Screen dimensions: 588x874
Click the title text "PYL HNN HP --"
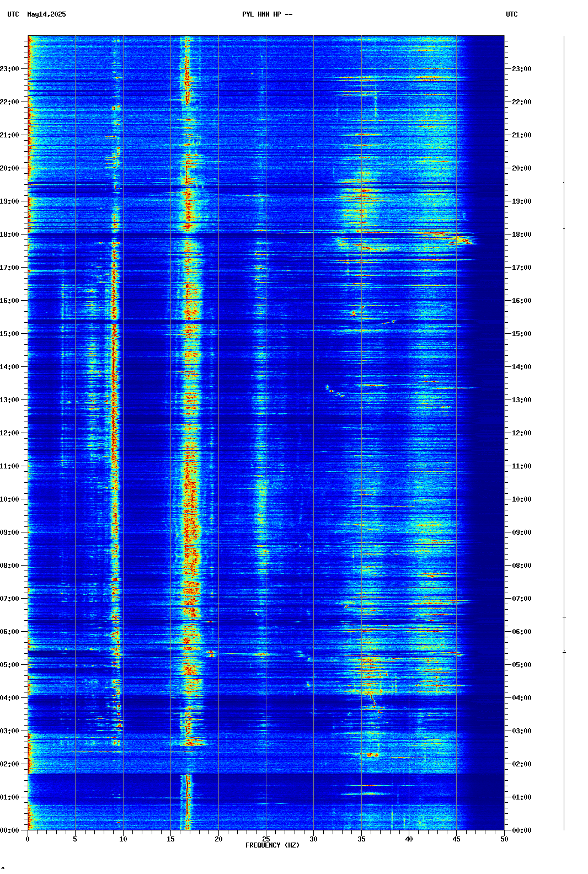[x=268, y=14]
